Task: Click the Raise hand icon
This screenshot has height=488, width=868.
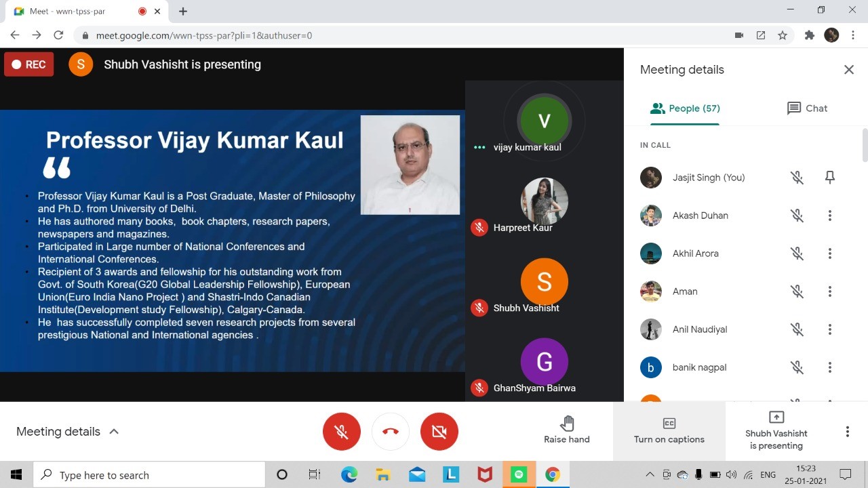Action: (567, 424)
